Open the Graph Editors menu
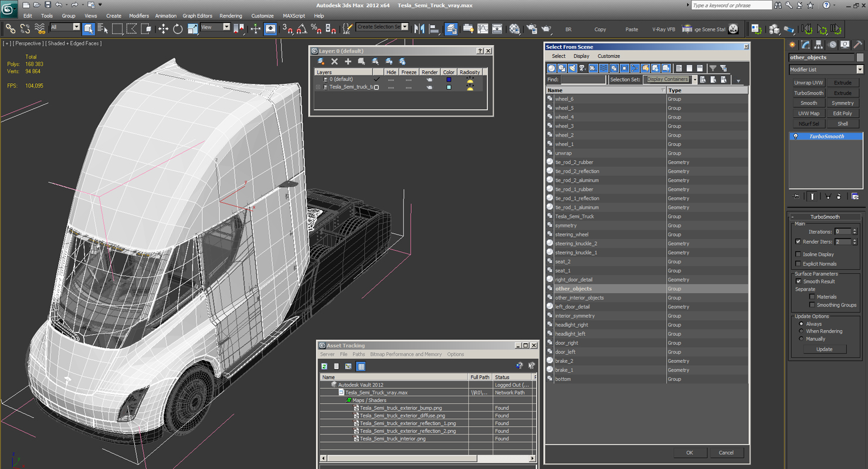 tap(197, 16)
